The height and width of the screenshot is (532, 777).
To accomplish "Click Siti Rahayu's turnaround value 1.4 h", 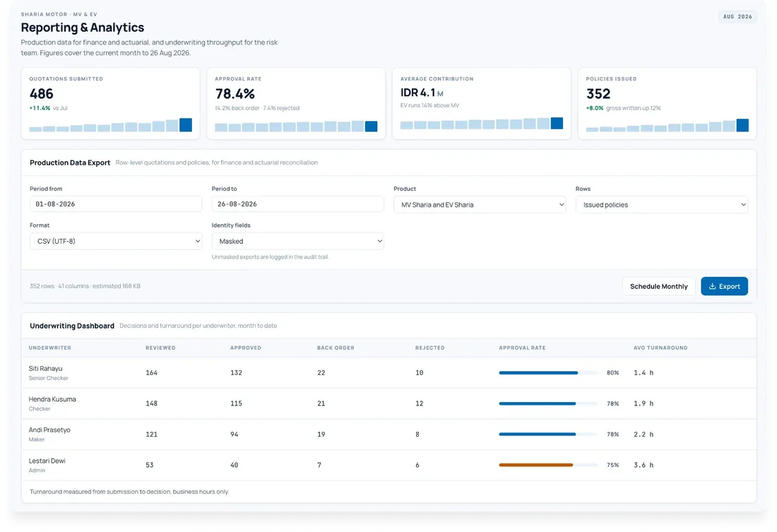I will (643, 373).
